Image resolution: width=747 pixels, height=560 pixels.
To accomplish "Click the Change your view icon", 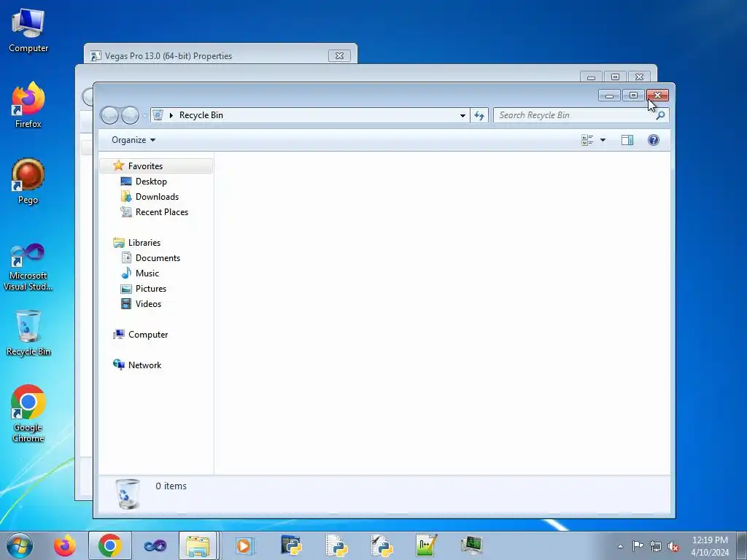I will pos(587,140).
